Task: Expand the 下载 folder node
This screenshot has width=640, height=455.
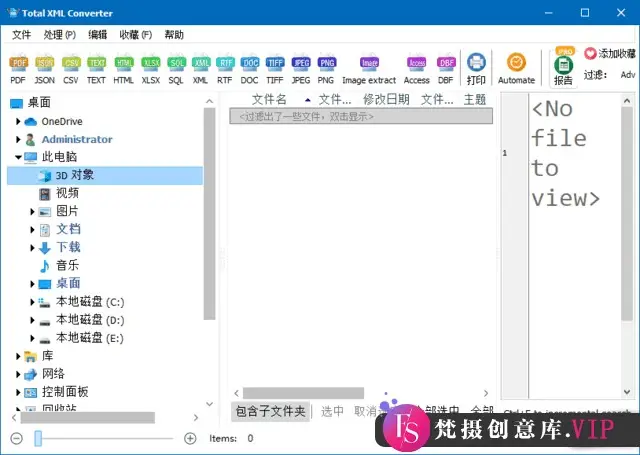Action: pyautogui.click(x=32, y=247)
